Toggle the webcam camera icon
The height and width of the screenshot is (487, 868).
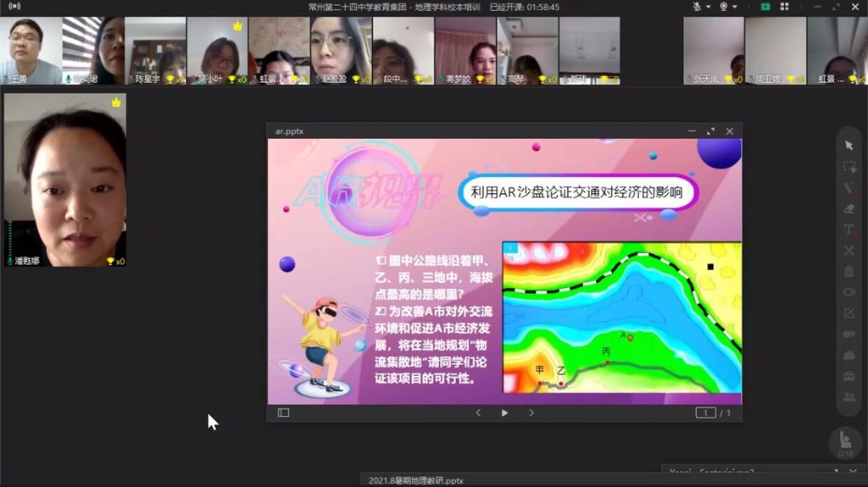724,6
